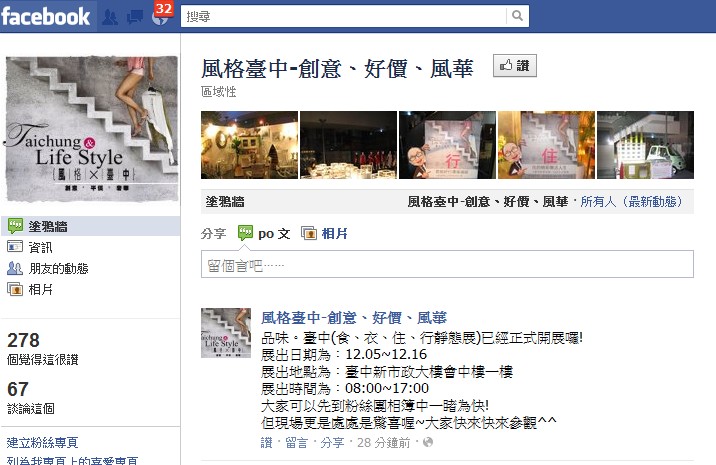Click the 留個言吧 post input box
Image resolution: width=716 pixels, height=465 pixels.
tap(447, 264)
